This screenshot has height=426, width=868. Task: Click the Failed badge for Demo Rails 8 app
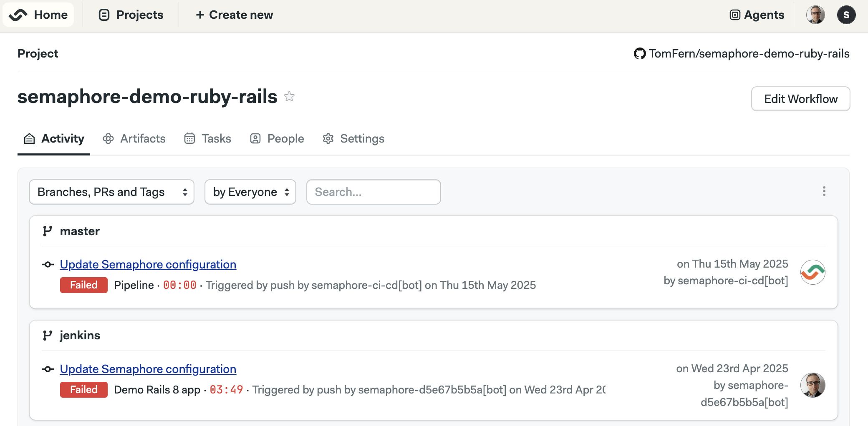click(84, 390)
